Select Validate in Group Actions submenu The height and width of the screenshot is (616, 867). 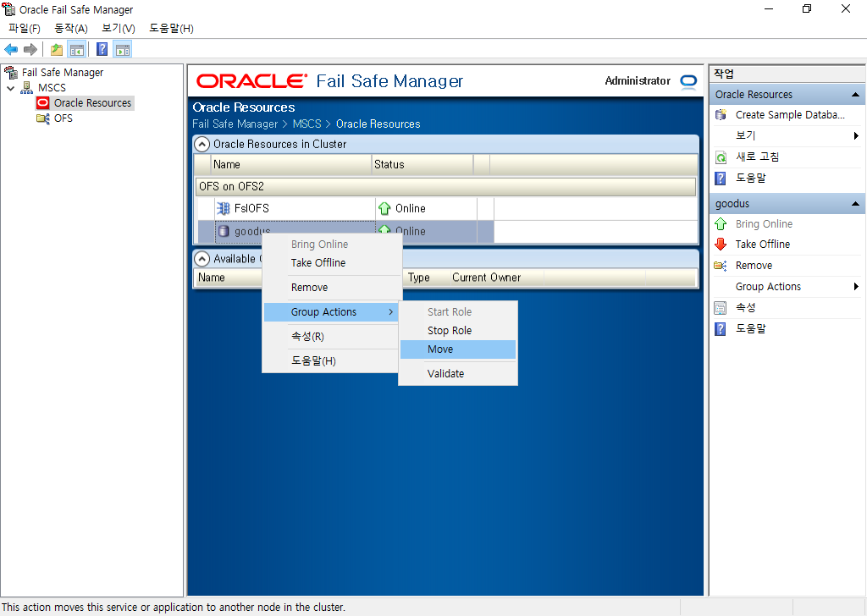[458, 373]
